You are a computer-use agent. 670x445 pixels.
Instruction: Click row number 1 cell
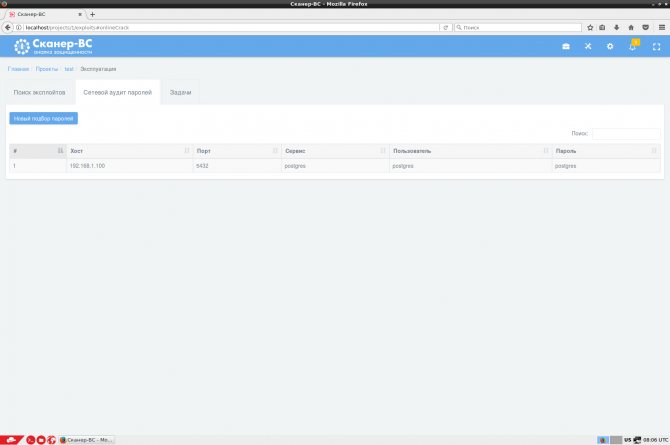point(38,166)
